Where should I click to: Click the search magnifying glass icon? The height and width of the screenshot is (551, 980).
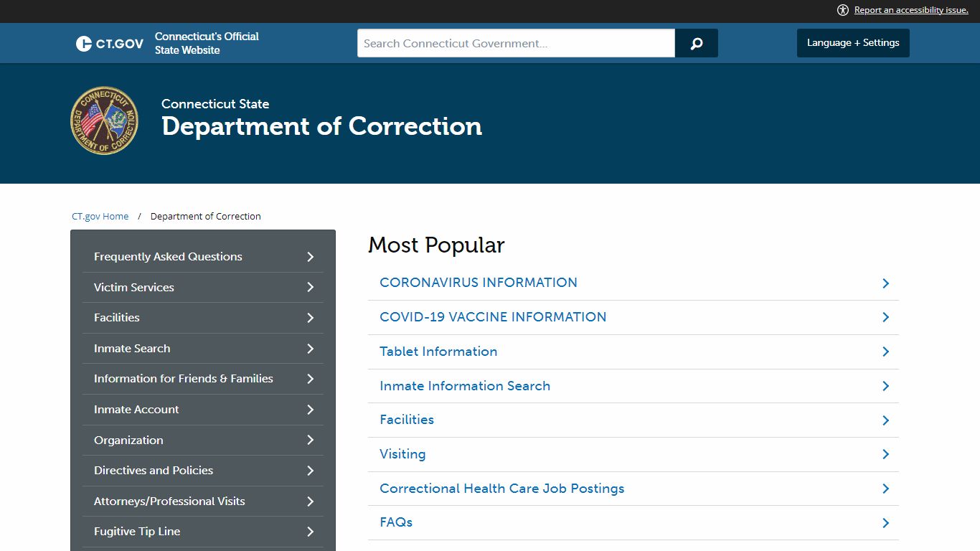(695, 43)
